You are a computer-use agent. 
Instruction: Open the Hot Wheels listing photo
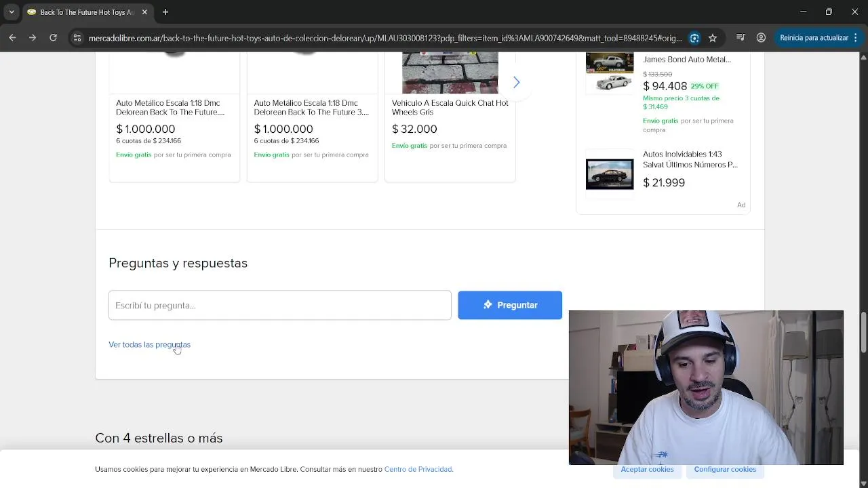[x=450, y=73]
